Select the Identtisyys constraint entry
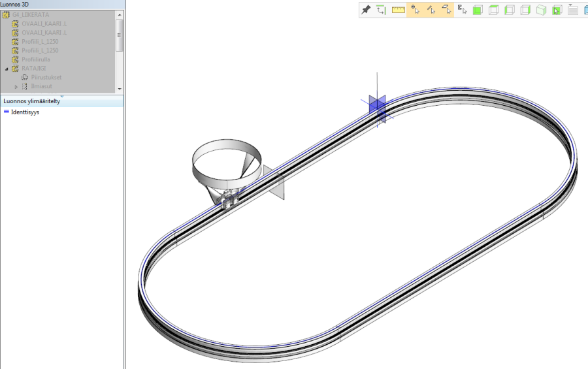This screenshot has height=369, width=588. pos(25,112)
